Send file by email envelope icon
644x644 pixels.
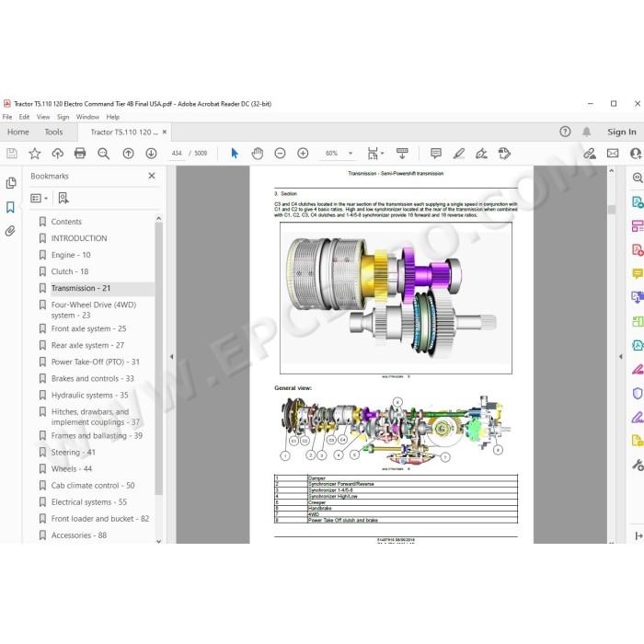[x=613, y=154]
